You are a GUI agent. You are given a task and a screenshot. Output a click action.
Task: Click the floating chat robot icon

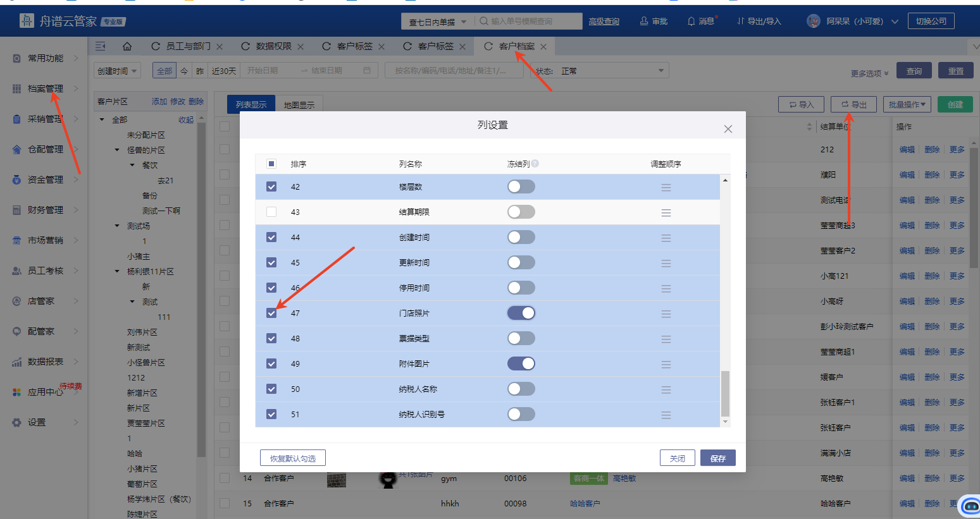pyautogui.click(x=969, y=506)
